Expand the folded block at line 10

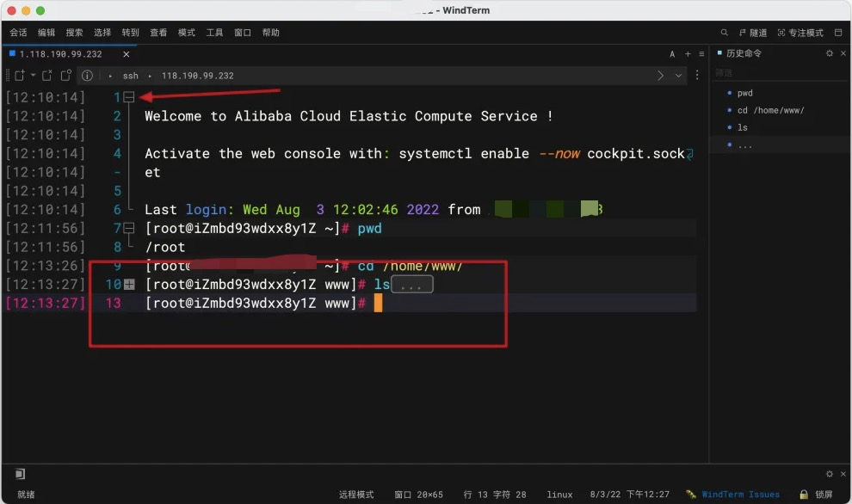point(129,284)
